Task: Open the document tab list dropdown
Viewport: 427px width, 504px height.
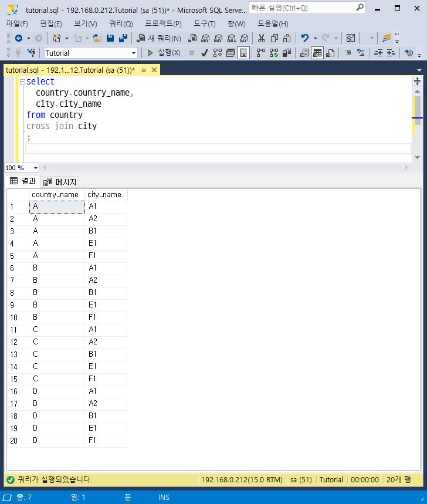Action: coord(419,70)
